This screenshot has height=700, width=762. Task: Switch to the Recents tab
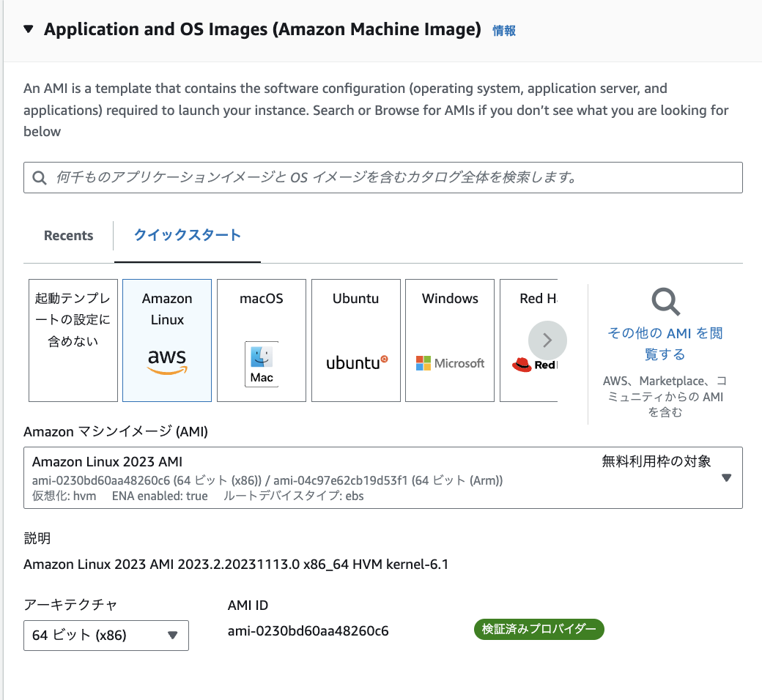(x=69, y=236)
